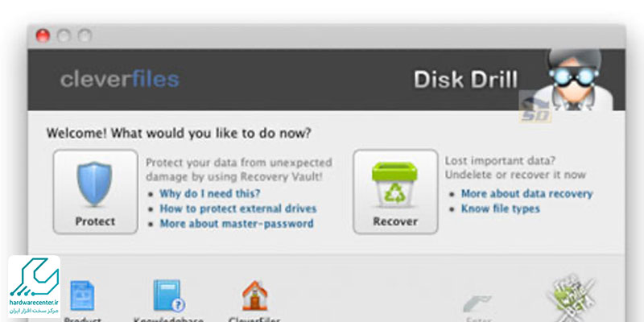Minimize the window using the middle gray button
The width and height of the screenshot is (644, 322).
(64, 35)
